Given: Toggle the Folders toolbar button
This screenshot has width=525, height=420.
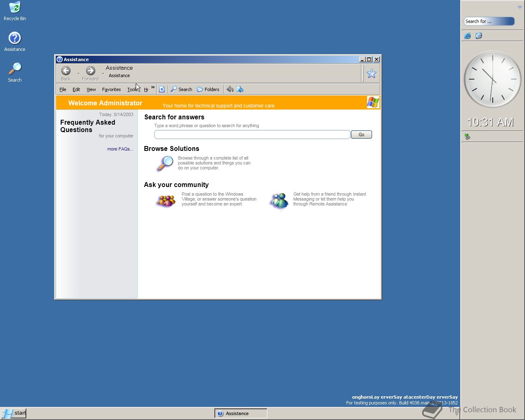Looking at the screenshot, I should pos(208,89).
